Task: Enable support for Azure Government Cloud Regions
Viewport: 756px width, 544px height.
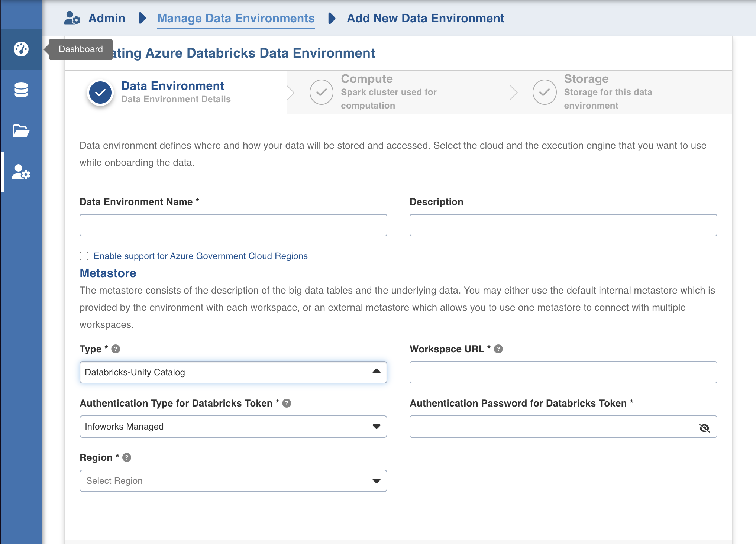Action: 84,256
